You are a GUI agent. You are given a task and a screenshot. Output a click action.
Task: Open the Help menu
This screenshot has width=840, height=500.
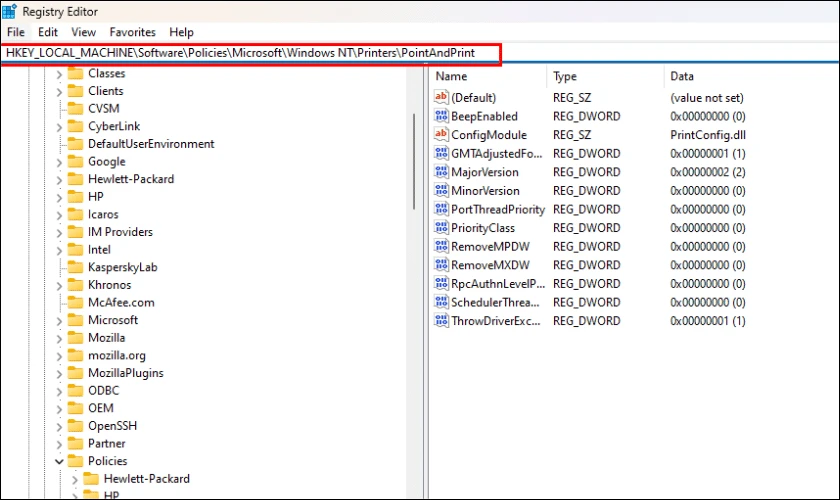click(x=181, y=32)
